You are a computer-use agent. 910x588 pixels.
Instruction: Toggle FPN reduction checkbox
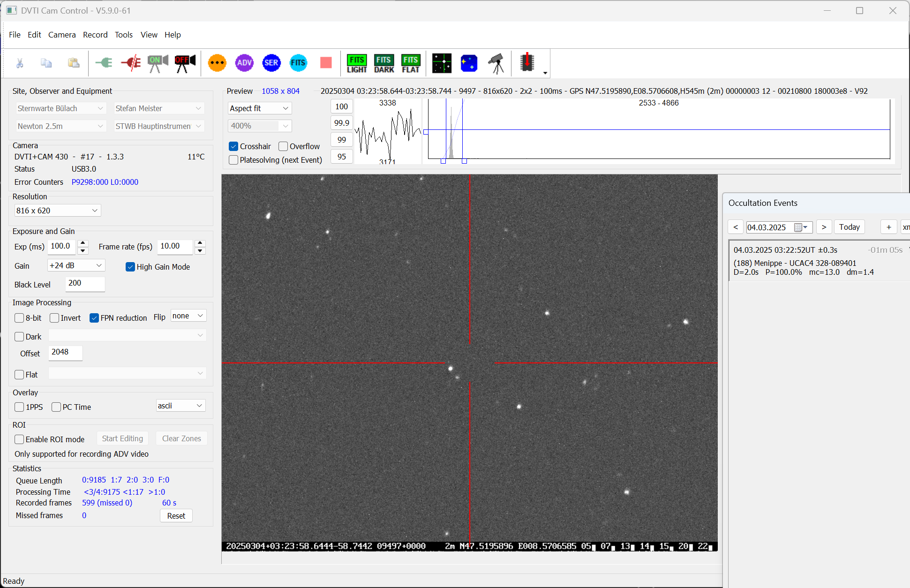[94, 318]
